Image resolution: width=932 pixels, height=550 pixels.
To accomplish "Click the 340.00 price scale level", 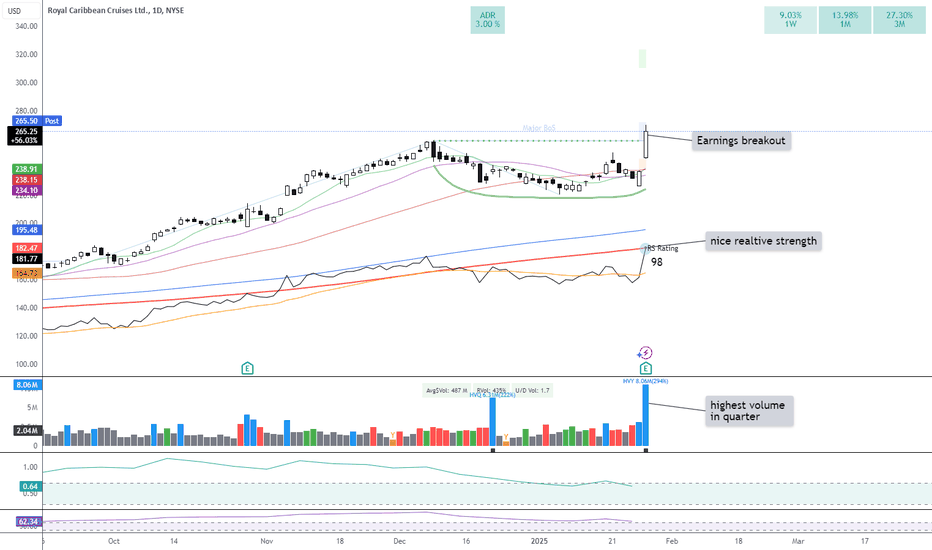I will 27,26.
